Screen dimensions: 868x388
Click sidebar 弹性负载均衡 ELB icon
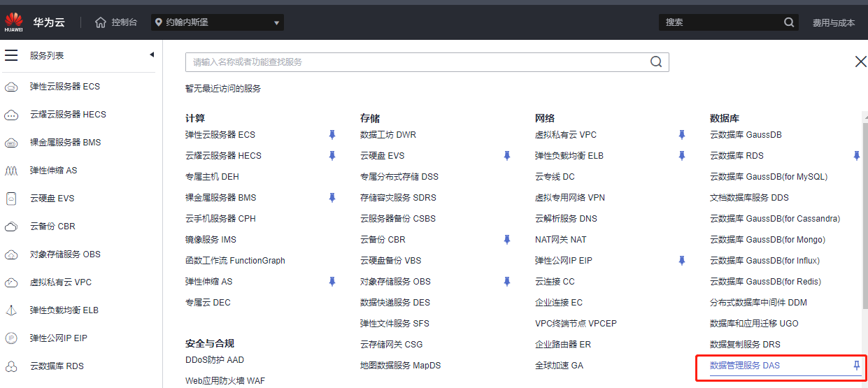11,310
